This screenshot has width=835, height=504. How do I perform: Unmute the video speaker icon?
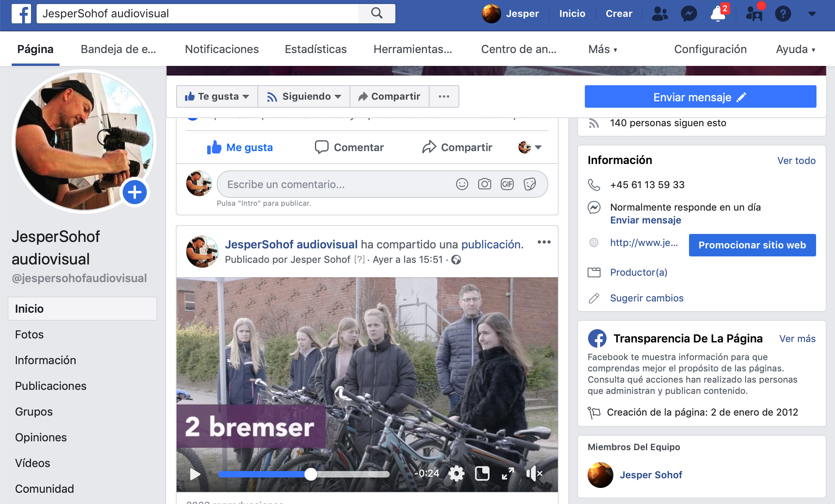coord(534,473)
